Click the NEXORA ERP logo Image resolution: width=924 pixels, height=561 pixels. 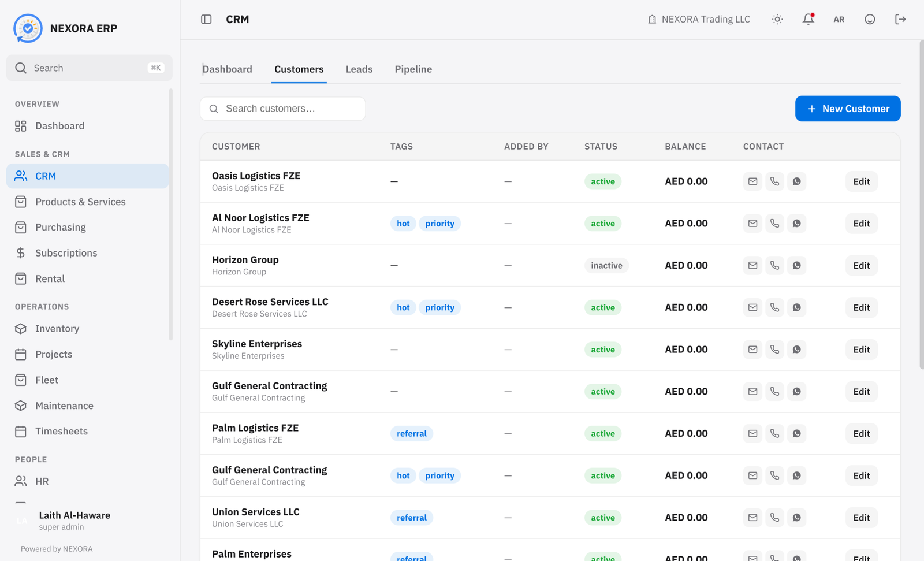tap(28, 28)
